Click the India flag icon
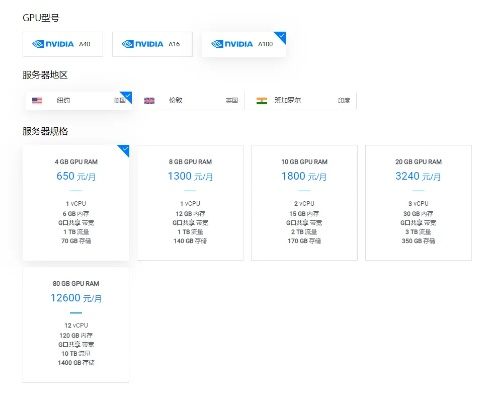The height and width of the screenshot is (400, 489). coord(262,100)
